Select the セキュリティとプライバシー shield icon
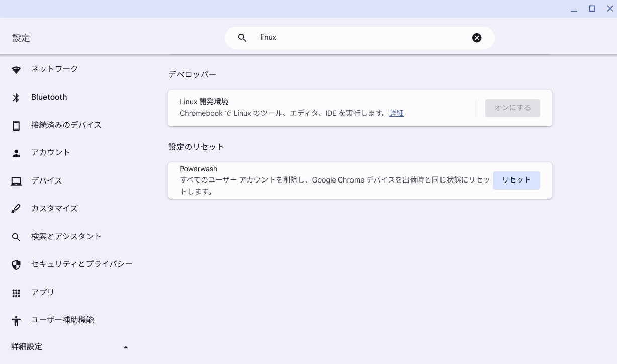617x364 pixels. [16, 264]
